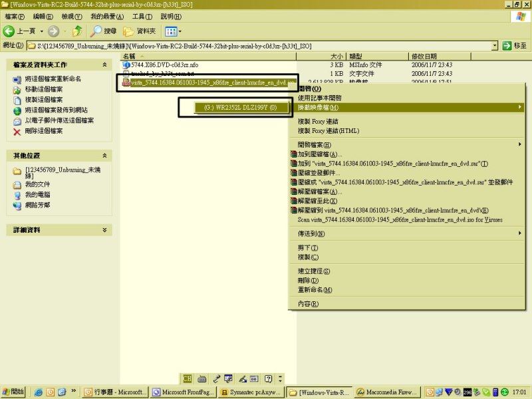Sort files by the 修改日期 column header
Viewport: 532px width, 399px height.
click(x=440, y=57)
